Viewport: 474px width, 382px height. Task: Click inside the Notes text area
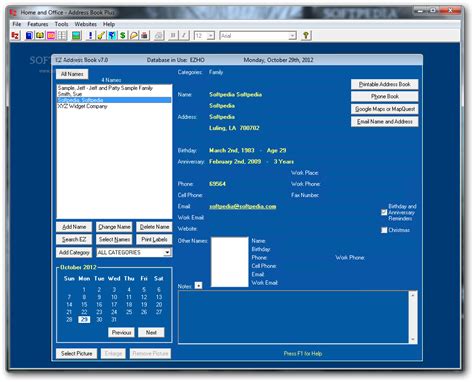tap(294, 317)
